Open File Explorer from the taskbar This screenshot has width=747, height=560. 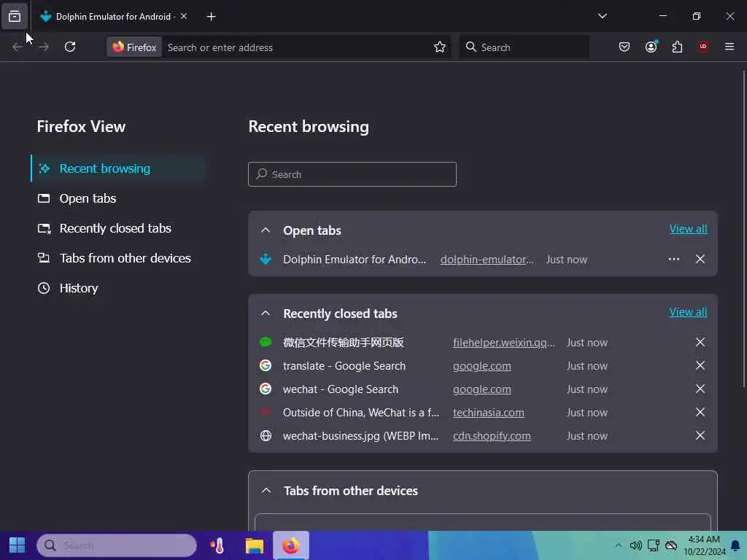(255, 545)
